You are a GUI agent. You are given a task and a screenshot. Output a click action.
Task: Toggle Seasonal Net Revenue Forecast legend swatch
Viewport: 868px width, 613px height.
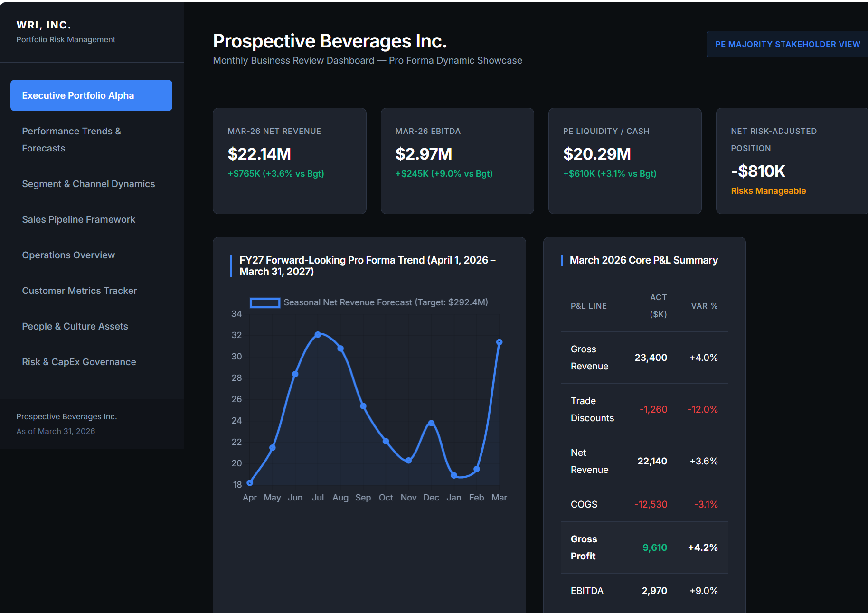[x=265, y=302]
